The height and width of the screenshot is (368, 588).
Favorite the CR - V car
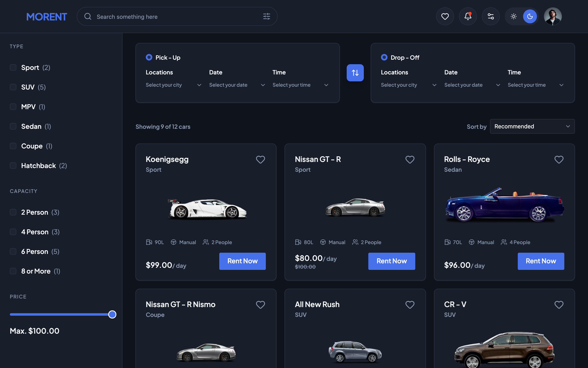559,305
